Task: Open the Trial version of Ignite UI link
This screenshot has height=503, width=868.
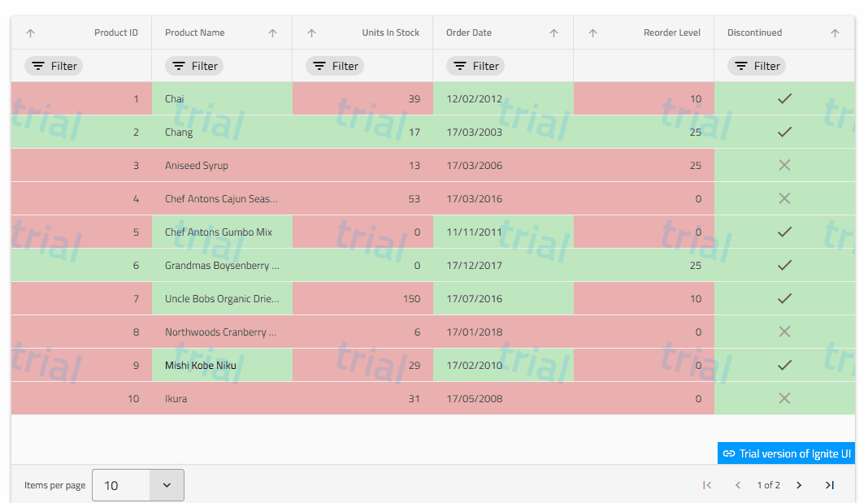Action: tap(787, 453)
